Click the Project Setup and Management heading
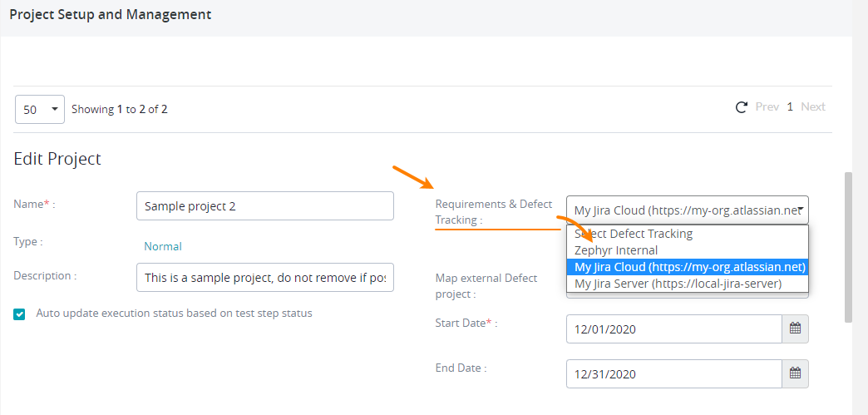This screenshot has height=415, width=868. click(x=110, y=15)
